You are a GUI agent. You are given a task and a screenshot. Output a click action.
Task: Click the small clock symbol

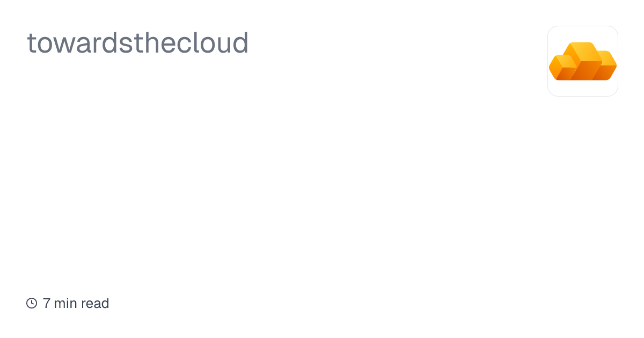pos(32,303)
